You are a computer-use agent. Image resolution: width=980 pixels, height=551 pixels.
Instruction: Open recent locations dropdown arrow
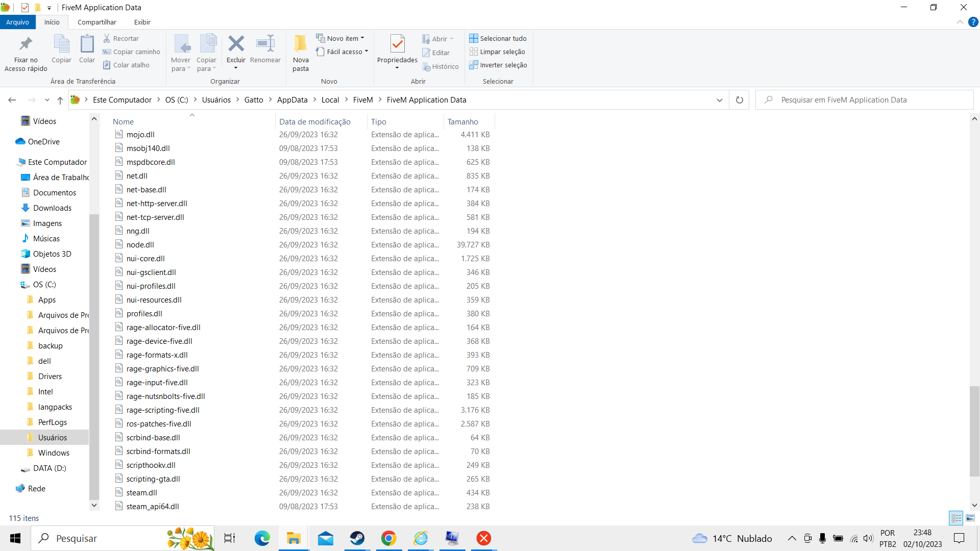click(47, 100)
